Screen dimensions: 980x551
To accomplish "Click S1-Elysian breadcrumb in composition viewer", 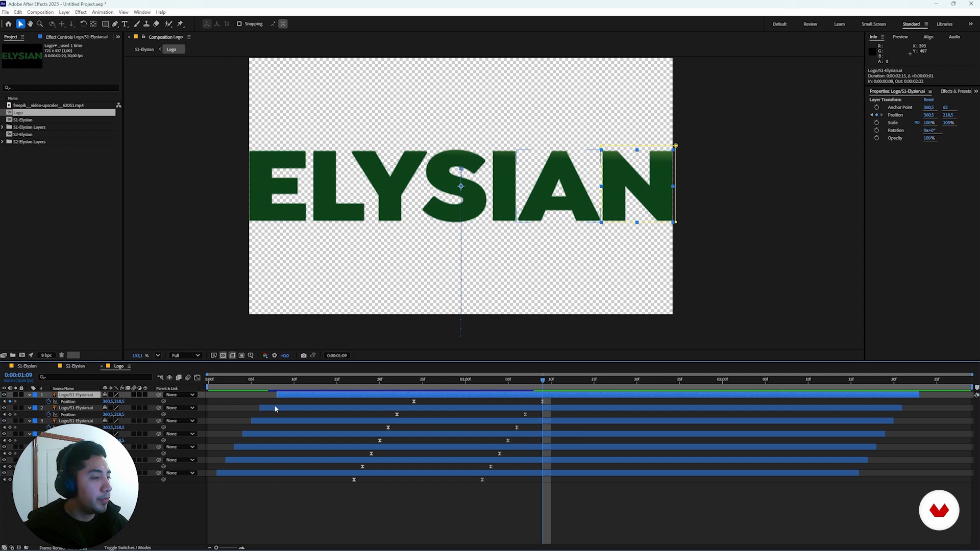I will coord(144,49).
